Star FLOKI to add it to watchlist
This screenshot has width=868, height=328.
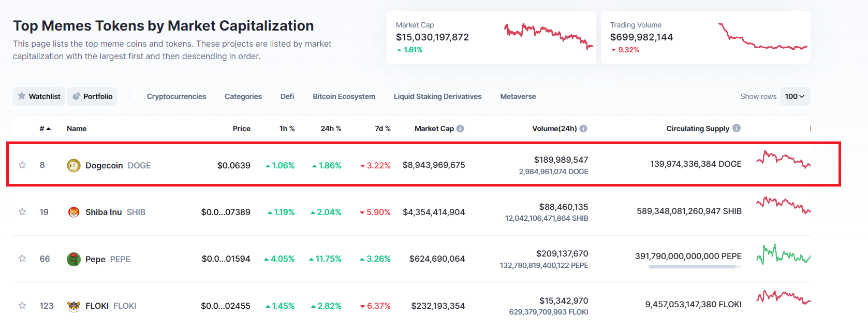tap(22, 305)
